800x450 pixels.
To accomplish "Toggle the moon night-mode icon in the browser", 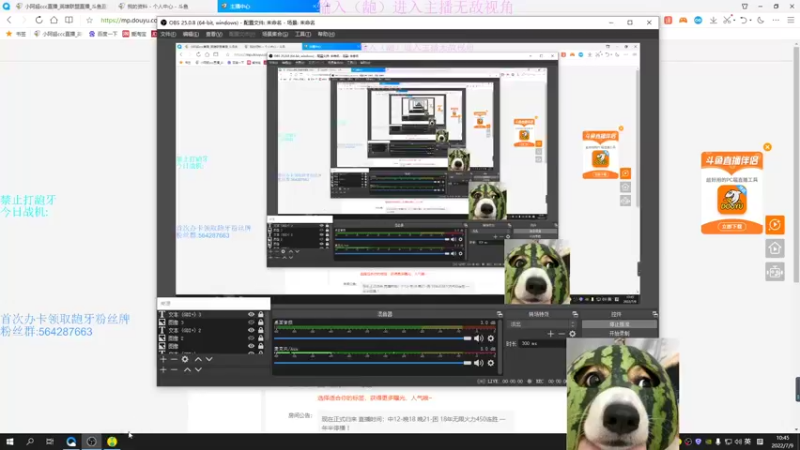I will tap(761, 20).
